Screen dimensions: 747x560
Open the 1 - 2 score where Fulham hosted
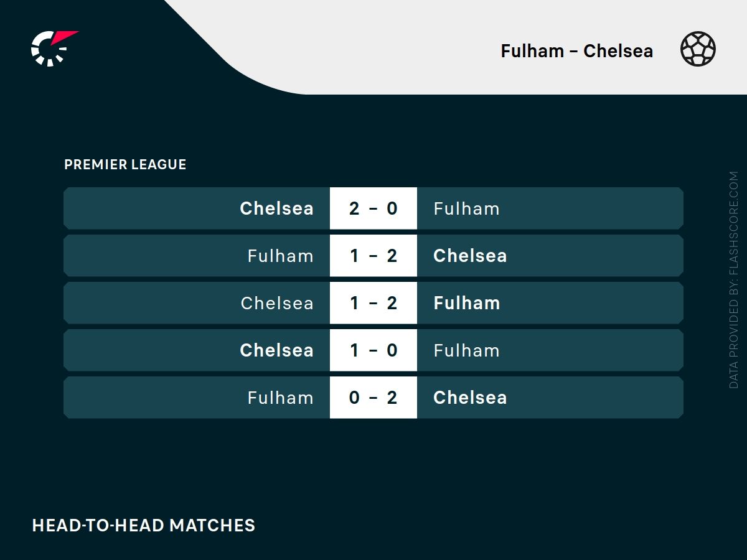tap(374, 256)
